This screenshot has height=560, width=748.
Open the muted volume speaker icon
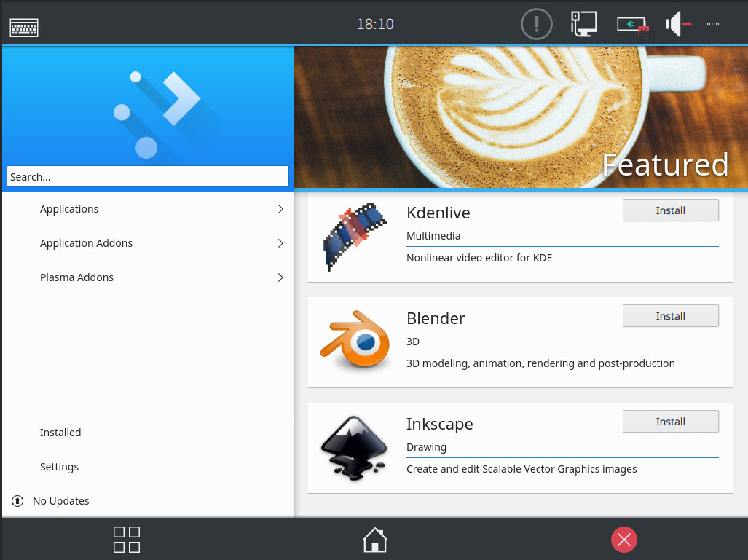pos(678,24)
